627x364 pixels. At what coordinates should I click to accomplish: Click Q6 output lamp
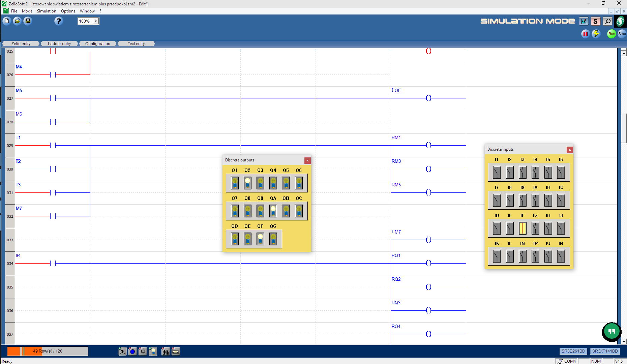coord(299,183)
